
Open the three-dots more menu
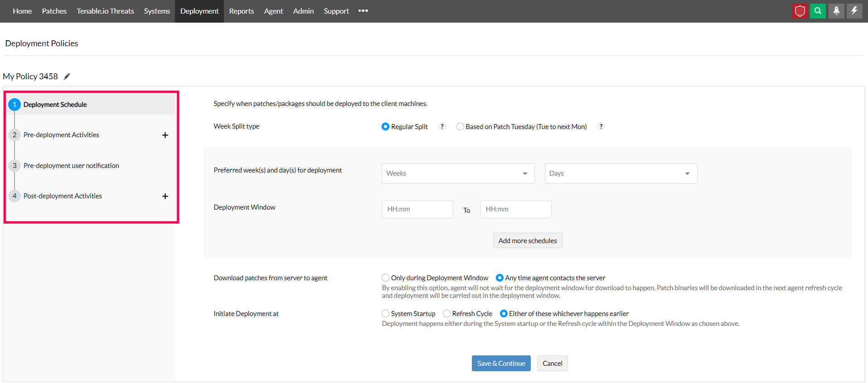click(x=363, y=11)
